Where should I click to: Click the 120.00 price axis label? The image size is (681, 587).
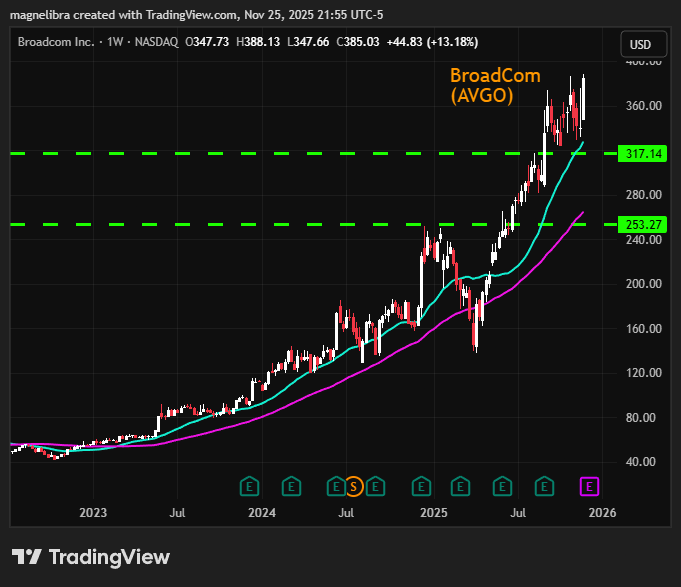tap(644, 373)
